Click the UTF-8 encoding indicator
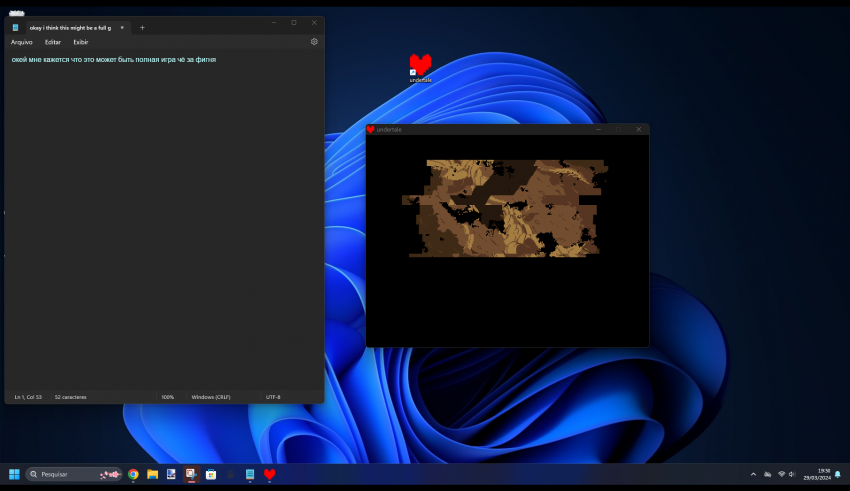850x491 pixels. point(273,397)
